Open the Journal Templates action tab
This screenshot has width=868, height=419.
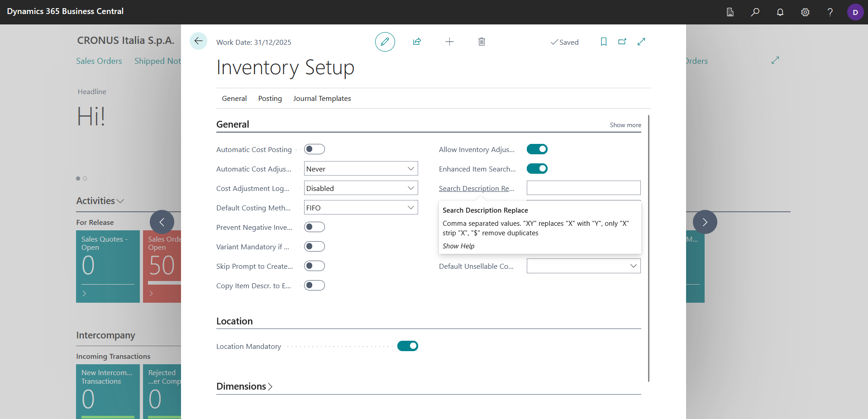tap(322, 99)
